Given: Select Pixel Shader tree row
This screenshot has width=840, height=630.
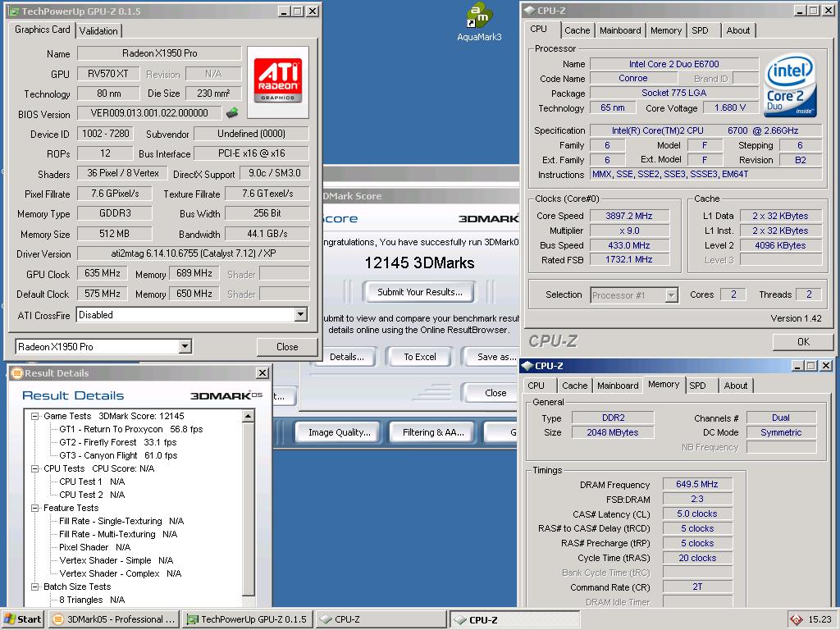Looking at the screenshot, I should coord(94,547).
